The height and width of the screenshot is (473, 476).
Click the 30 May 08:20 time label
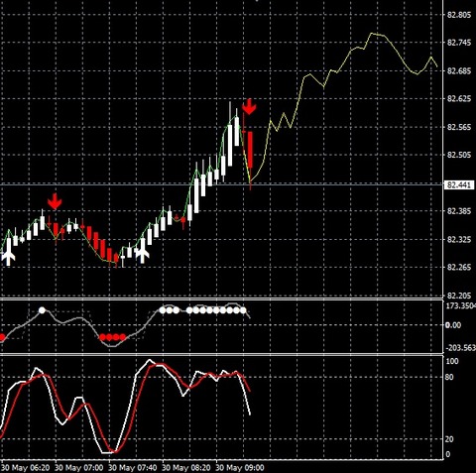(x=186, y=468)
